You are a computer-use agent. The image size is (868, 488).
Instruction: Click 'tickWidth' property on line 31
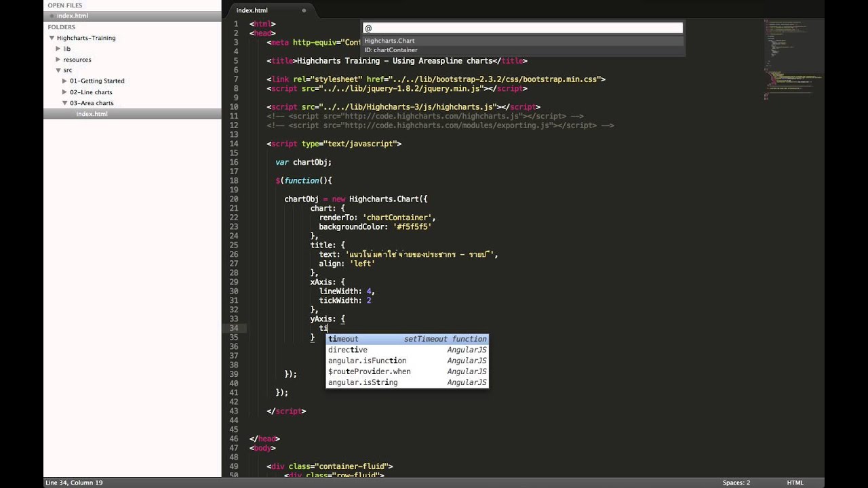pyautogui.click(x=338, y=300)
